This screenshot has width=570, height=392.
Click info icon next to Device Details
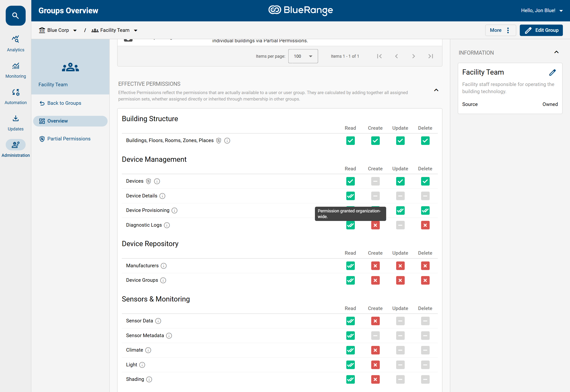click(x=162, y=196)
